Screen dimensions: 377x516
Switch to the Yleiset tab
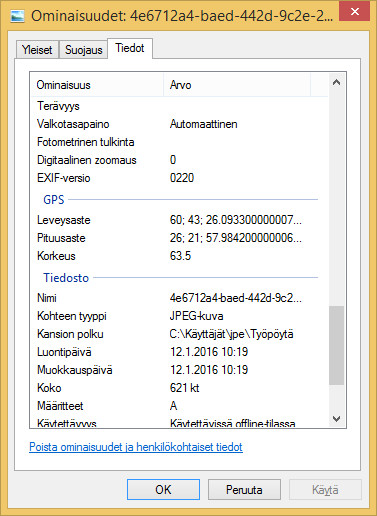(37, 50)
